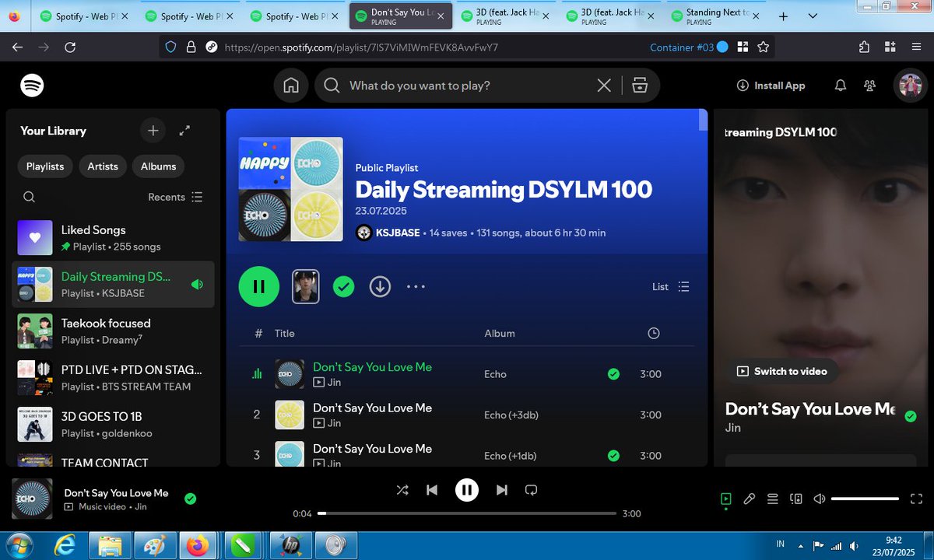Viewport: 934px width, 560px height.
Task: Click the Jin video preview thumbnail
Action: click(x=305, y=286)
